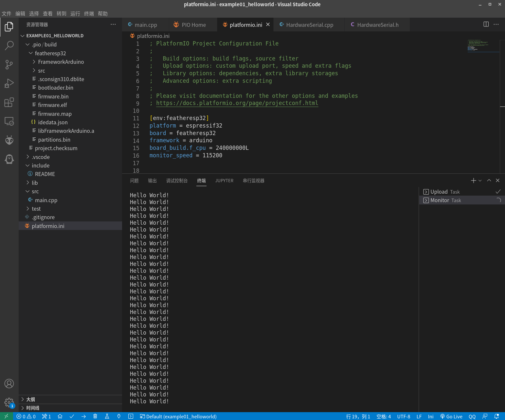Click the PlatformIO Clean trash icon

tap(95, 416)
